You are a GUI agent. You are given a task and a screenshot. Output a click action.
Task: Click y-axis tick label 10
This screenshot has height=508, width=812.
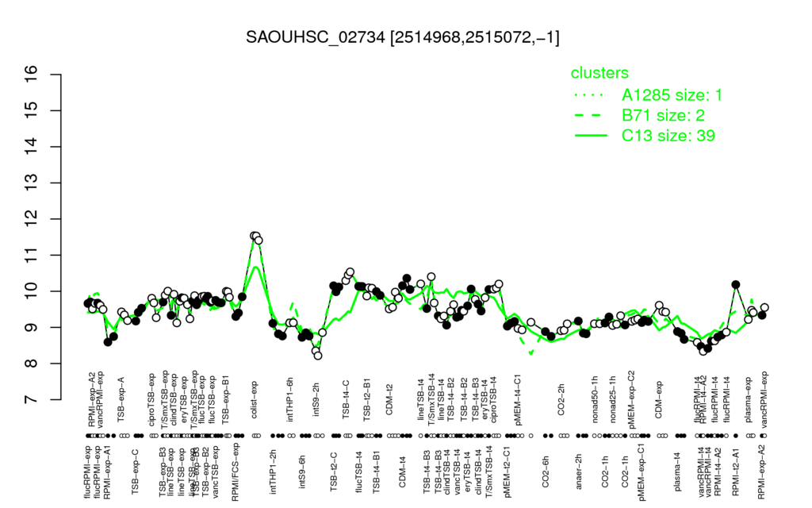(x=31, y=291)
